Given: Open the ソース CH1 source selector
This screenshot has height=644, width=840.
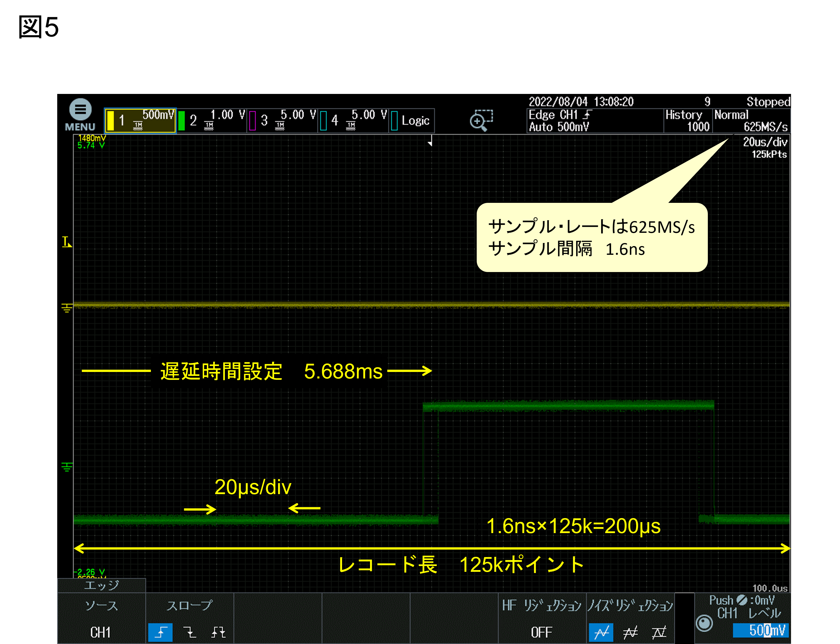Looking at the screenshot, I should tap(102, 618).
